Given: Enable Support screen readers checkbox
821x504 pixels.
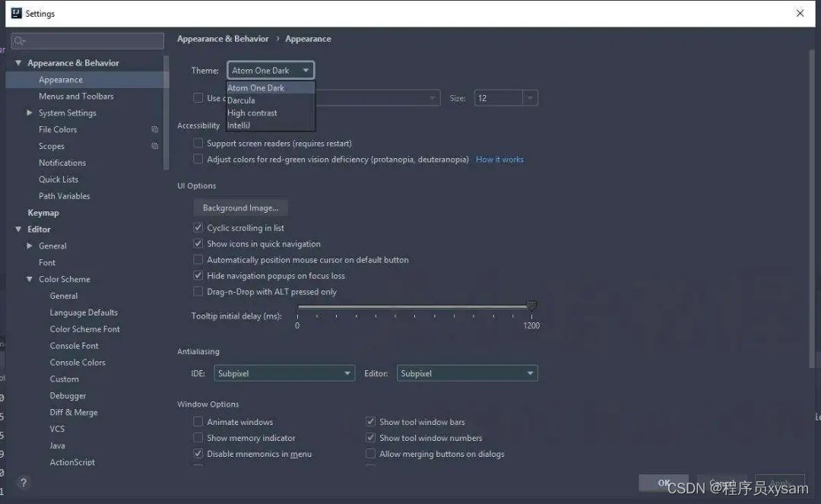Looking at the screenshot, I should click(x=198, y=143).
